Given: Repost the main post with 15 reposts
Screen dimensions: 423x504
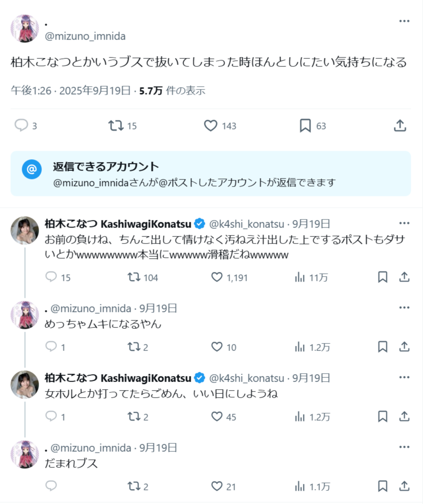Looking at the screenshot, I should click(116, 125).
